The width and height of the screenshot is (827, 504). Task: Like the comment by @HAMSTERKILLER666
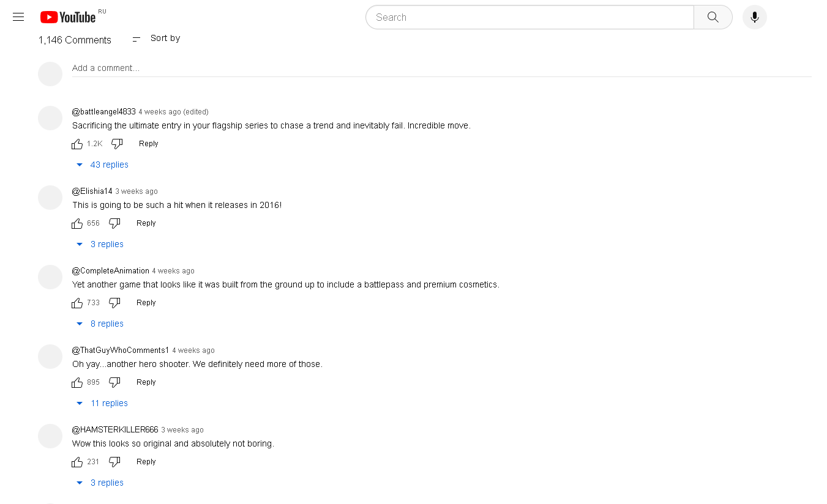point(77,462)
